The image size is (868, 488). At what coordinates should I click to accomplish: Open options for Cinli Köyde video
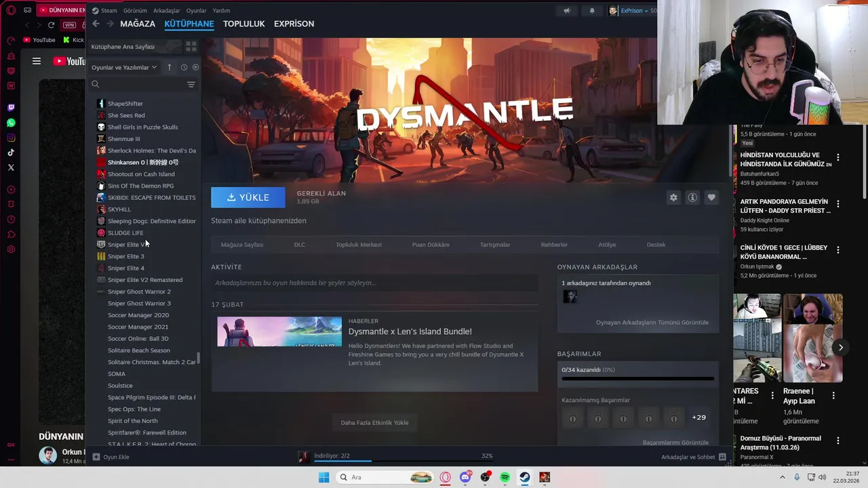[838, 249]
